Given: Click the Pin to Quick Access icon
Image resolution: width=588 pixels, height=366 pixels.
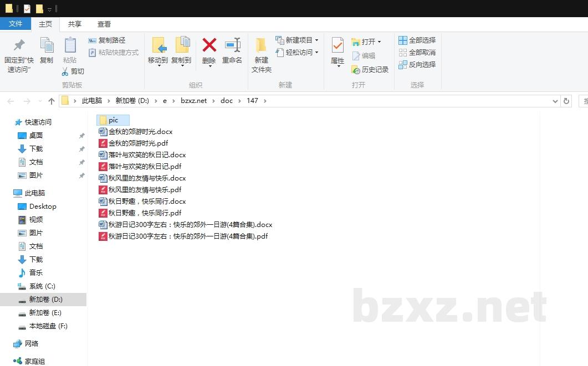Looking at the screenshot, I should point(19,45).
